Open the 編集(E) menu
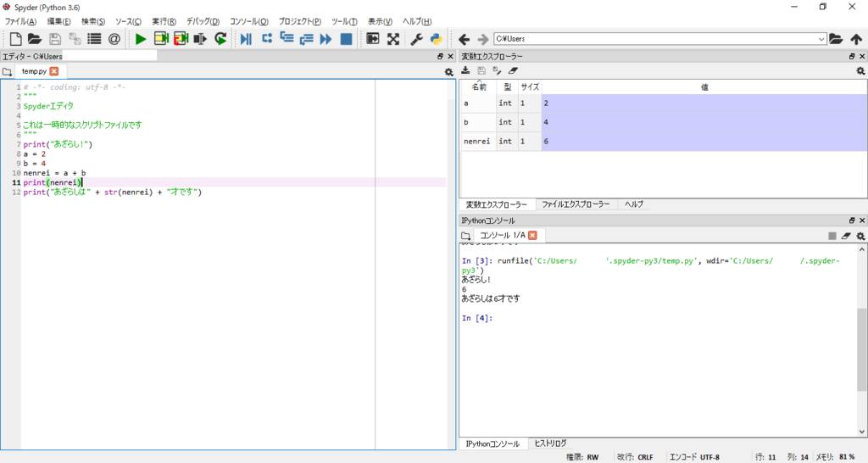868x463 pixels. pos(58,21)
